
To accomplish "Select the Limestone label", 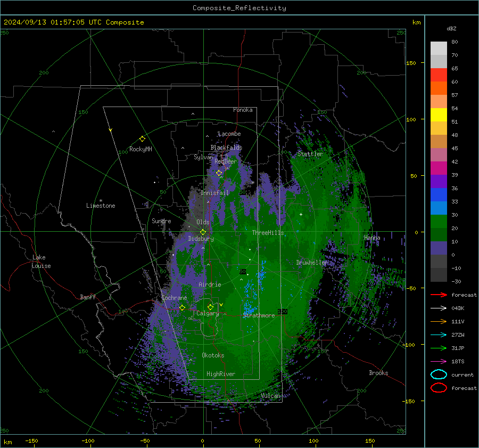I will coord(101,206).
